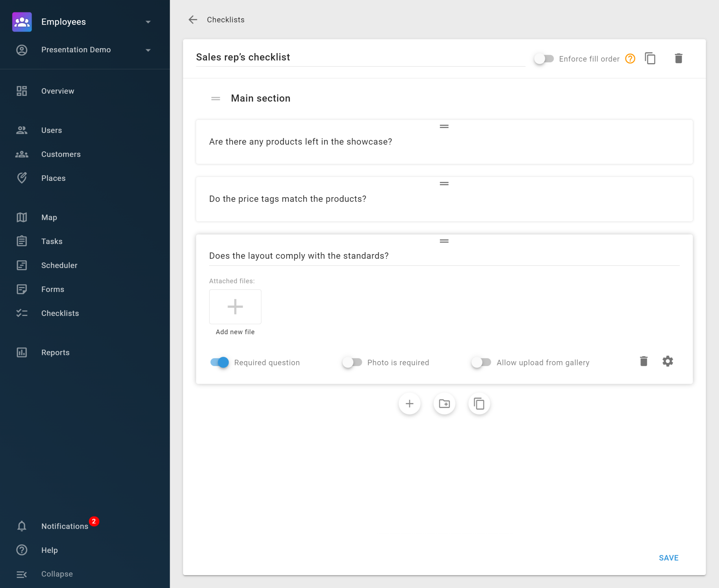Click the settings gear icon on question
719x588 pixels.
(668, 361)
